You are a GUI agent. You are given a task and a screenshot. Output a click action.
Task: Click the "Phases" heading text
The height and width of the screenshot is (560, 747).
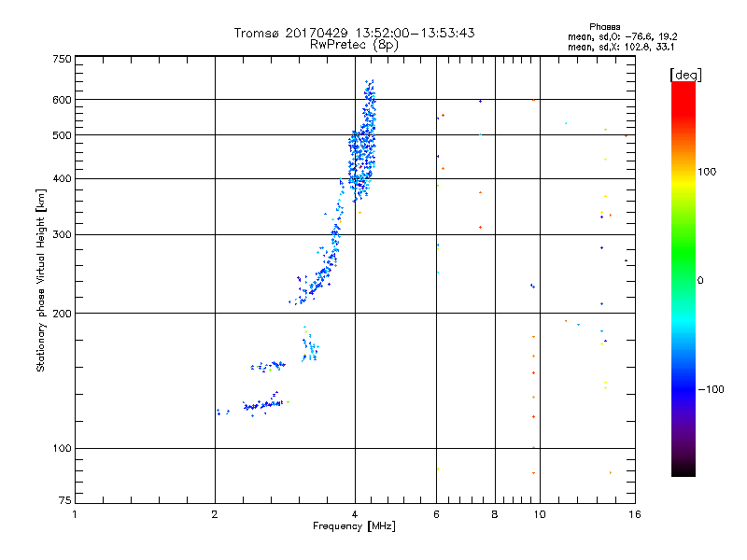(604, 27)
